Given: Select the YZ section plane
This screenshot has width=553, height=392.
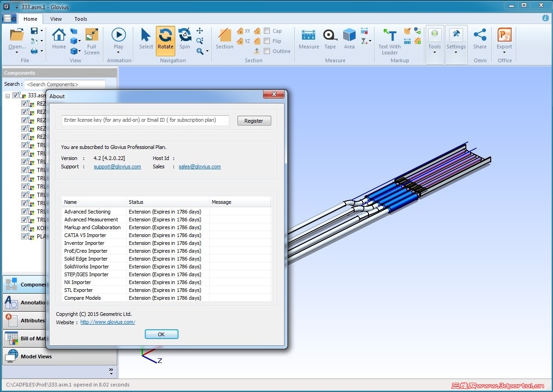Looking at the screenshot, I should [244, 41].
